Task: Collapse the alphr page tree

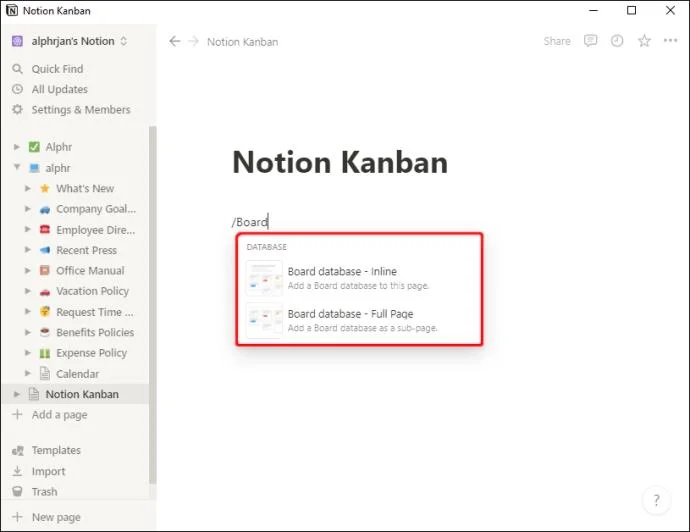Action: coord(17,167)
